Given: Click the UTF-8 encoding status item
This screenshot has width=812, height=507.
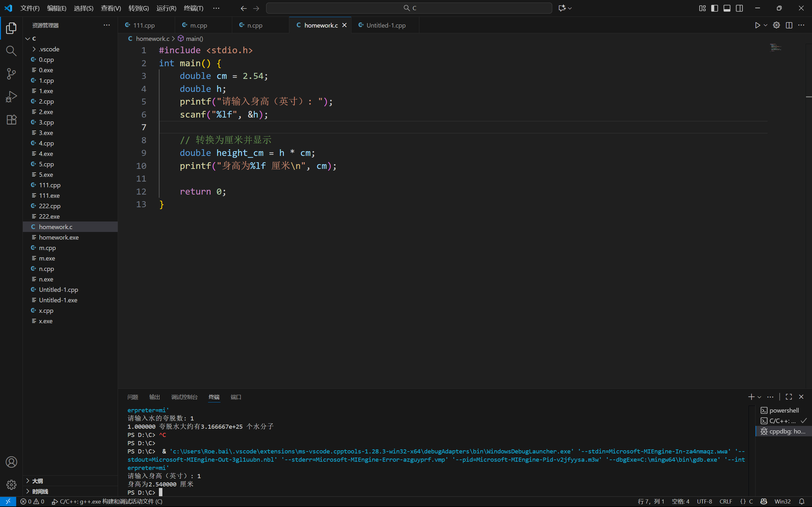Looking at the screenshot, I should (704, 501).
